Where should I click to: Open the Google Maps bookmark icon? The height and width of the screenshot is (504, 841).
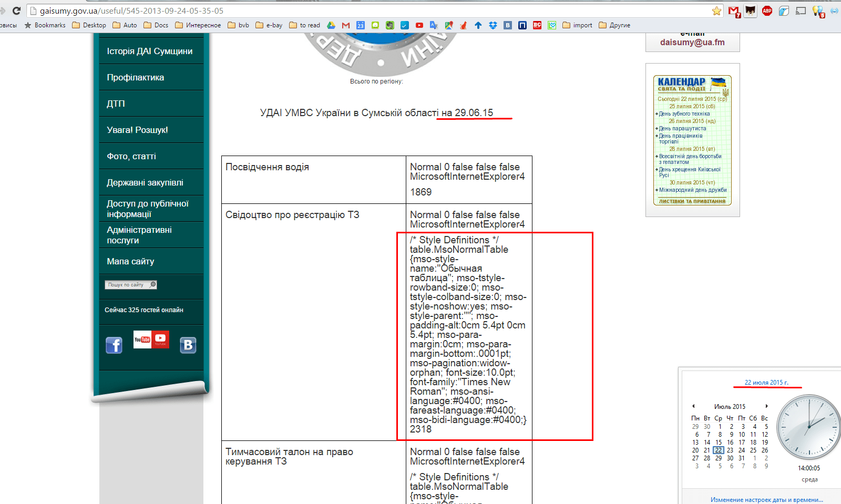pyautogui.click(x=448, y=25)
